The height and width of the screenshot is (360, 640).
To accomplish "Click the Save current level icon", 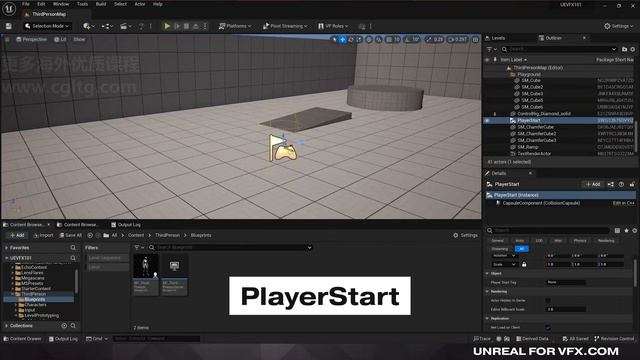I will click(x=9, y=26).
